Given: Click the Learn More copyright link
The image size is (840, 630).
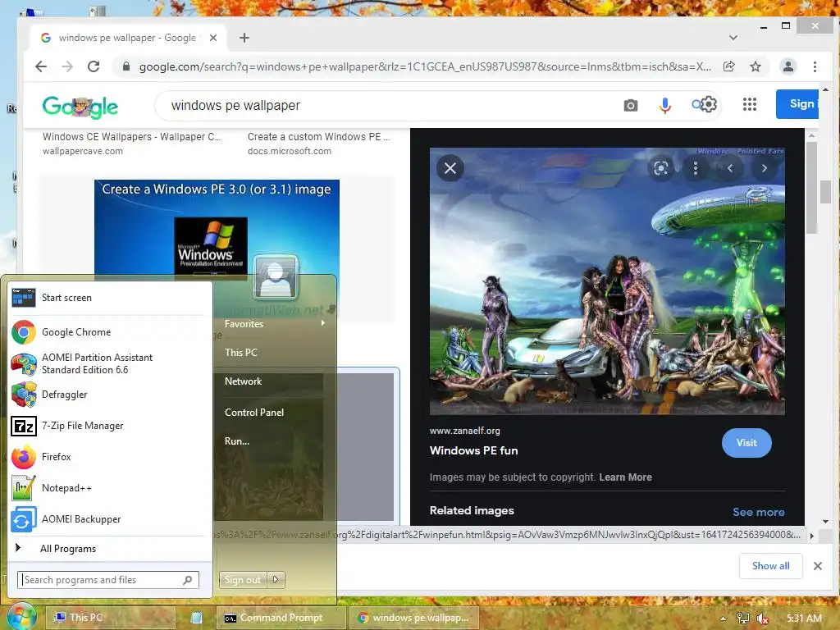Looking at the screenshot, I should click(625, 477).
